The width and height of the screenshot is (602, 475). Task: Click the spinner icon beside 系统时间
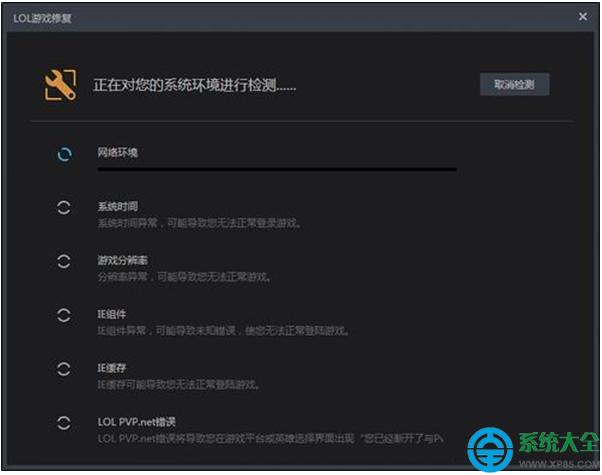point(63,207)
